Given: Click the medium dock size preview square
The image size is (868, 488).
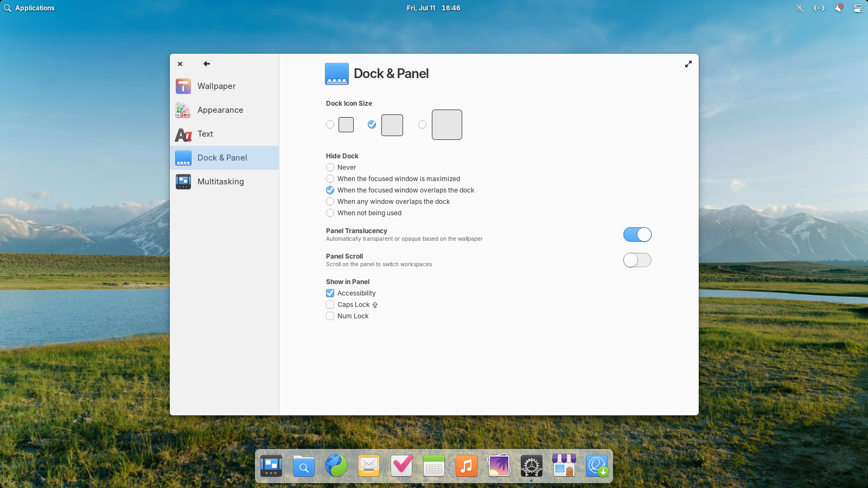Looking at the screenshot, I should pos(392,125).
